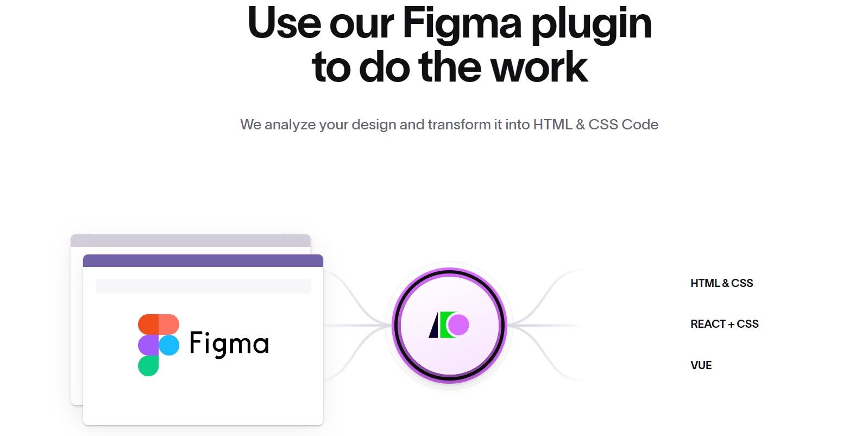This screenshot has height=436, width=868.
Task: Click the purple middle-left shape of the Figma logo
Action: (148, 345)
